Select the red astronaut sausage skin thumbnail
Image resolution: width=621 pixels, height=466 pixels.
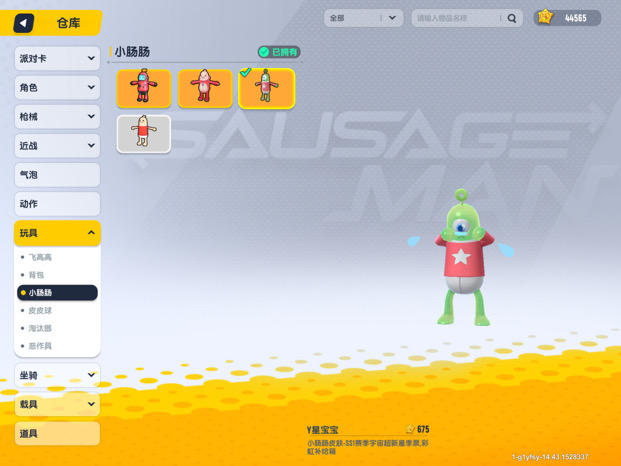[x=144, y=88]
